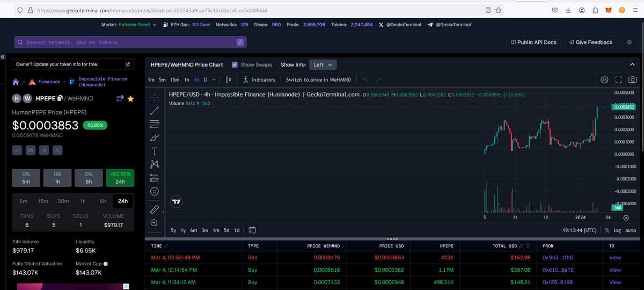Open the Fibonacci retracement tool
The image size is (644, 290).
click(155, 124)
